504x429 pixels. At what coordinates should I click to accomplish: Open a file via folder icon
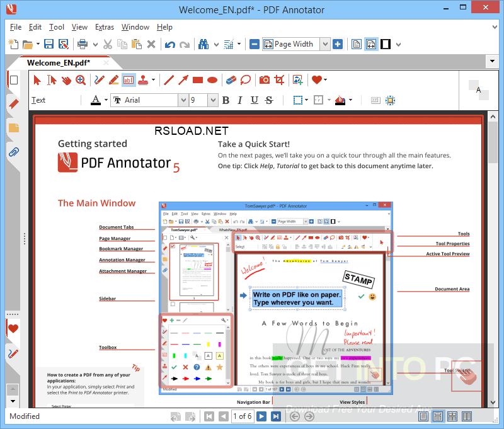click(x=28, y=44)
